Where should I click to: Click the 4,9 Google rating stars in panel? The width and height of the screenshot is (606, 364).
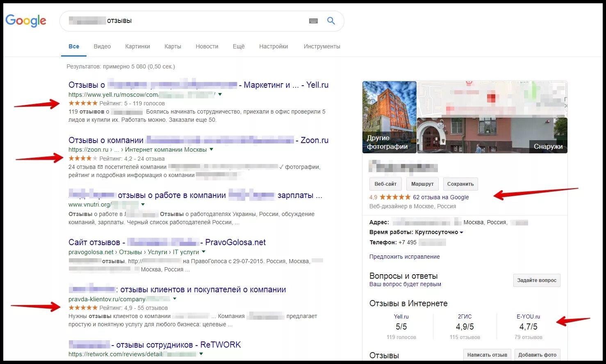[x=395, y=197]
